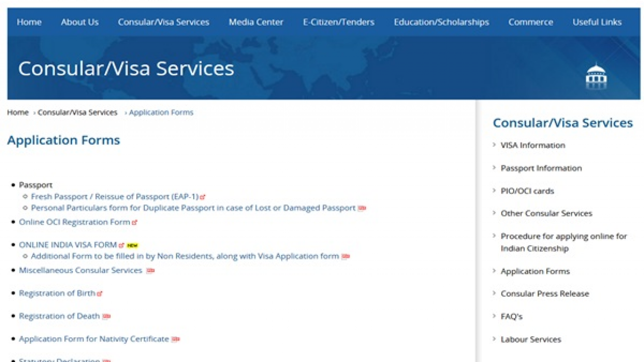Open Education/Scholarships in the top navigation
Image resolution: width=644 pixels, height=362 pixels.
pyautogui.click(x=441, y=22)
